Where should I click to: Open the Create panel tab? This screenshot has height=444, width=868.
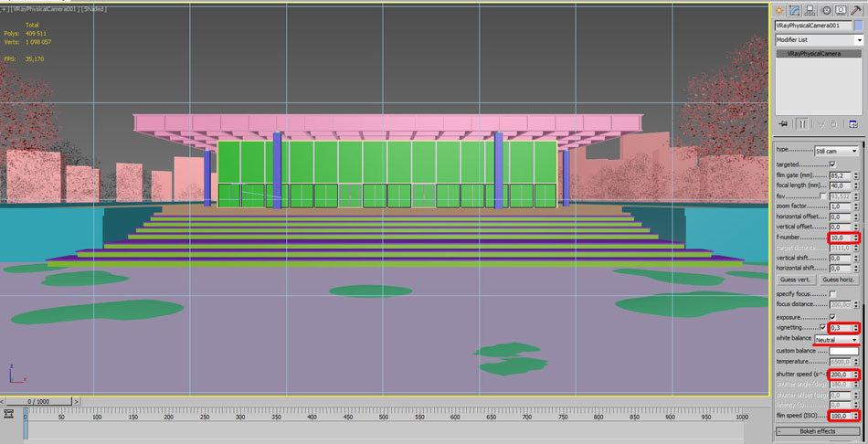point(779,10)
